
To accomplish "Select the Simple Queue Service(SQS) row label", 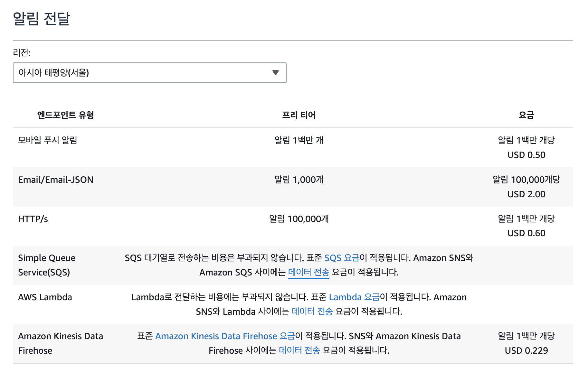I will point(47,265).
